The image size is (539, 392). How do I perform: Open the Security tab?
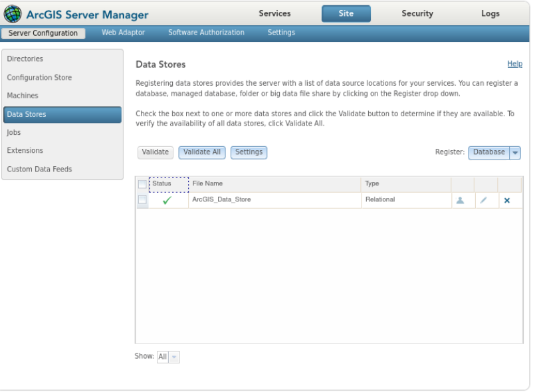417,13
